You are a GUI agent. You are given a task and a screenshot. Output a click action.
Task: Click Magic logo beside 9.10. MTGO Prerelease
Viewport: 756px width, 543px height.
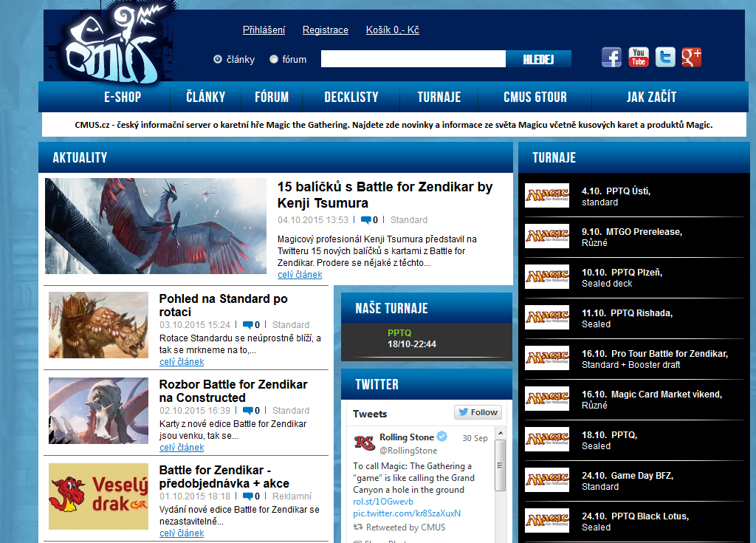(547, 236)
